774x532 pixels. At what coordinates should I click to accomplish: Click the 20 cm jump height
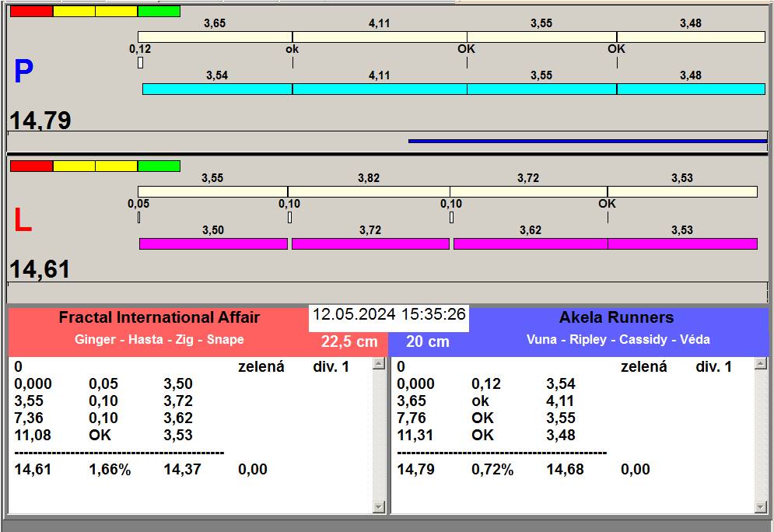pyautogui.click(x=428, y=341)
